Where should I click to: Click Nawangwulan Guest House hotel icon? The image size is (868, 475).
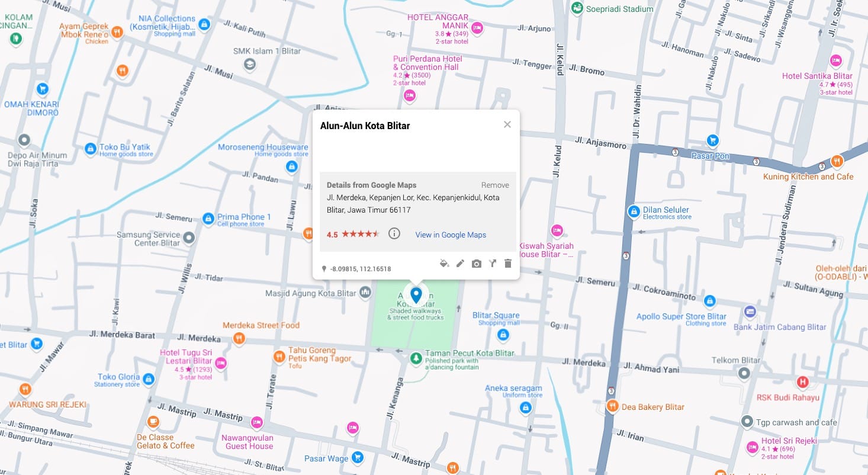click(256, 422)
